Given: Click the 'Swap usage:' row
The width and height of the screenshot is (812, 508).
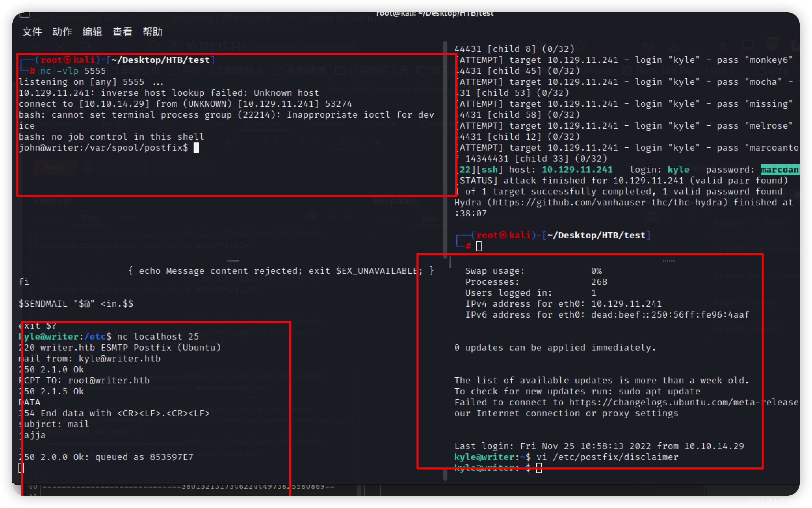Looking at the screenshot, I should [533, 271].
